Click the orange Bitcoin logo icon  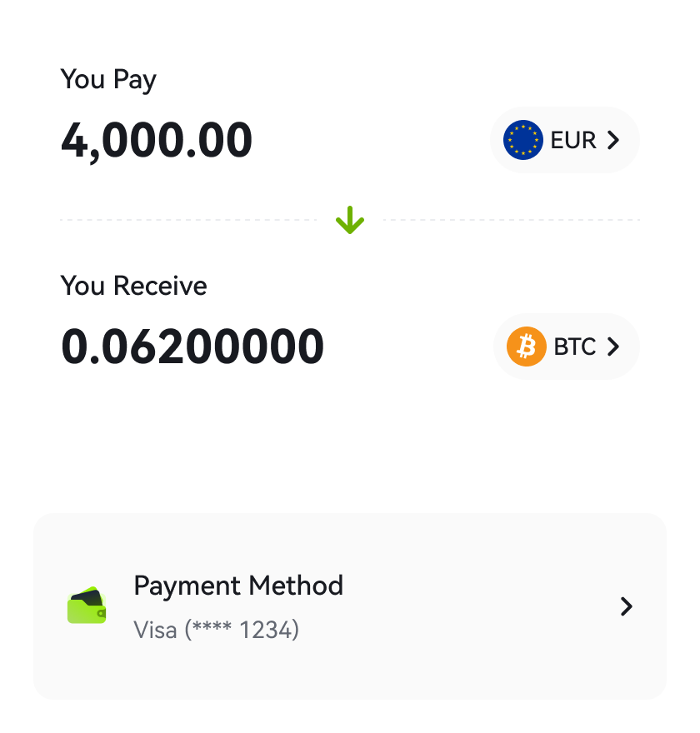(x=526, y=347)
